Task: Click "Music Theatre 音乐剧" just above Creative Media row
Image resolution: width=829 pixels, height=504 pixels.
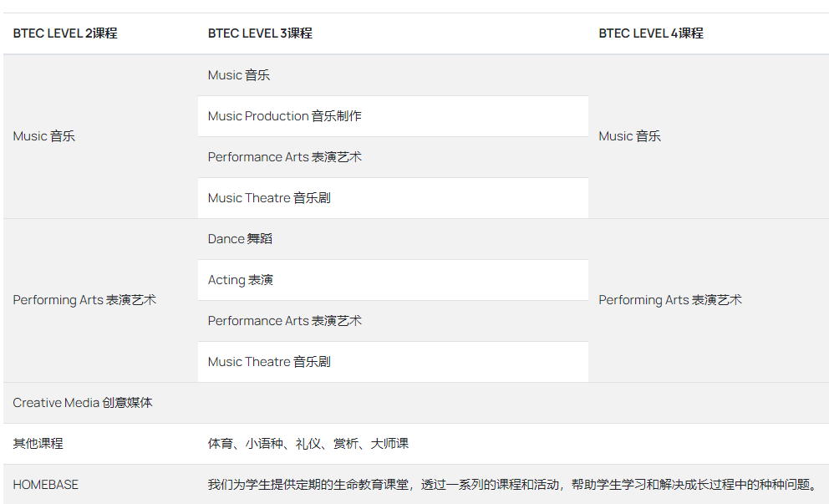Action: (269, 362)
